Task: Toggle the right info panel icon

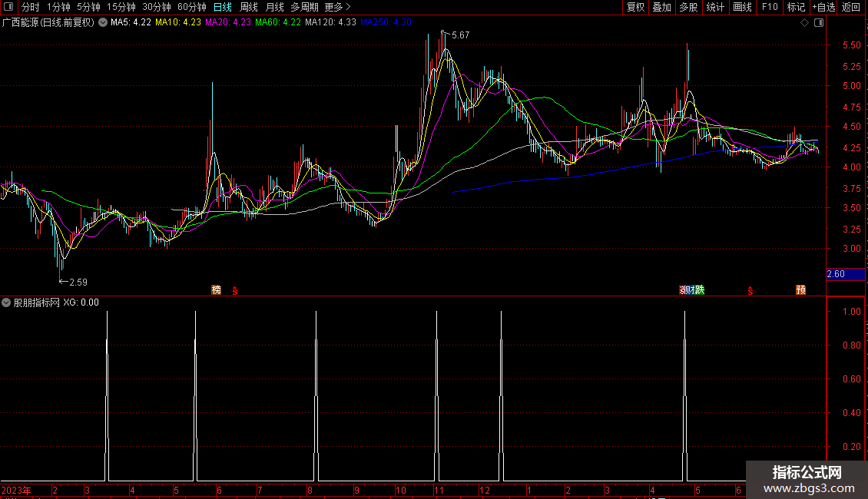Action: 819,23
